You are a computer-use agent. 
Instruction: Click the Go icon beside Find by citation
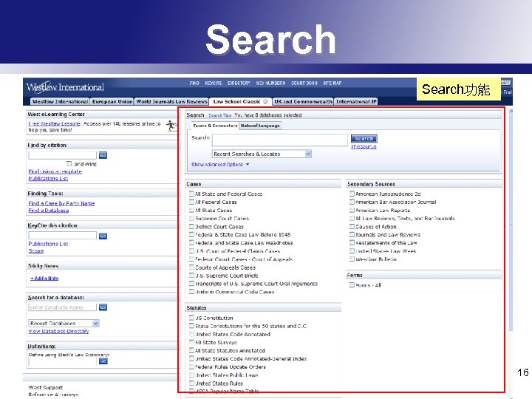click(x=103, y=155)
